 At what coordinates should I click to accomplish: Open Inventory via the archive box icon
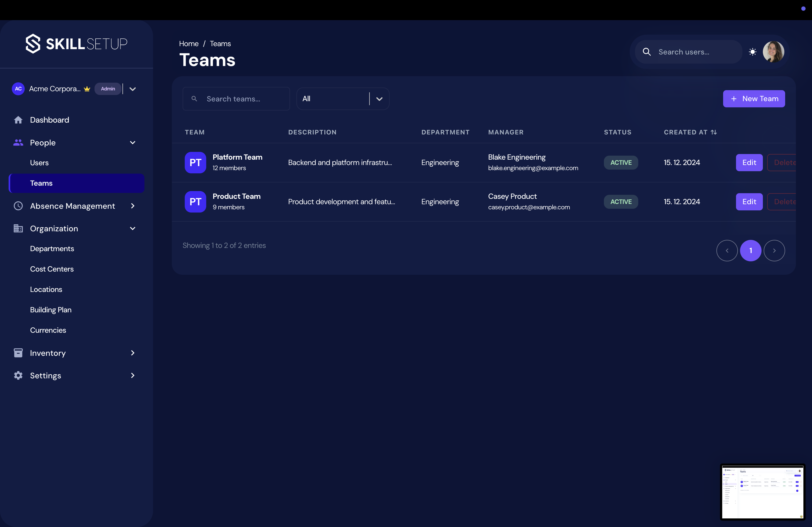pos(18,353)
